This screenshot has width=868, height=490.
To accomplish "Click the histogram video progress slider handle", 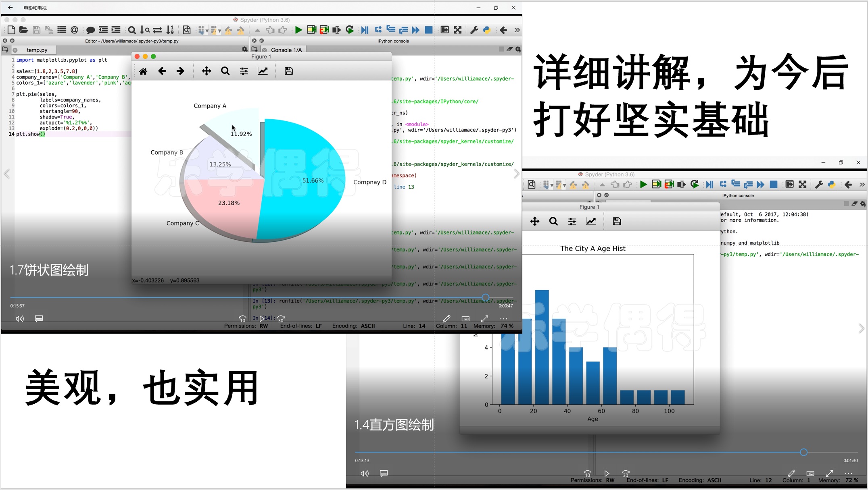I will 803,453.
